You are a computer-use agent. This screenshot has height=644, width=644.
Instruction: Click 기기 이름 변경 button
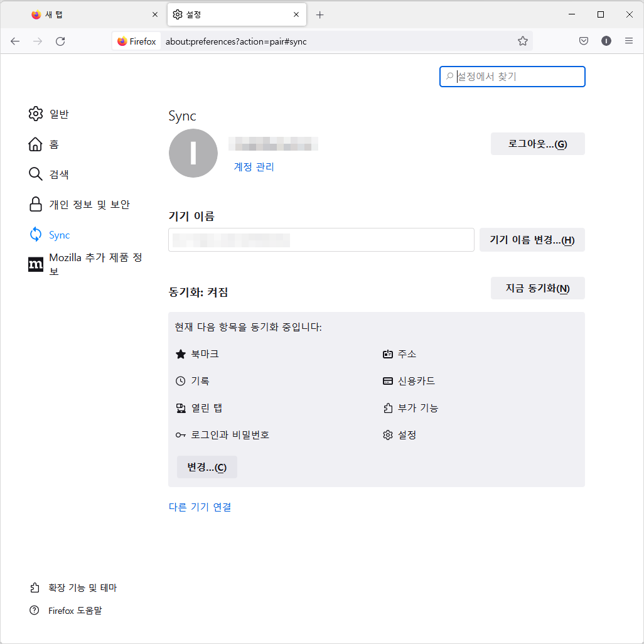532,240
